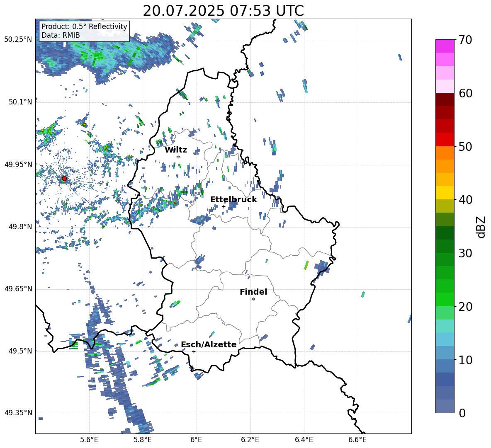Click the 49.5°N latitude label
Screen dimensions: 491x448
pyautogui.click(x=20, y=351)
